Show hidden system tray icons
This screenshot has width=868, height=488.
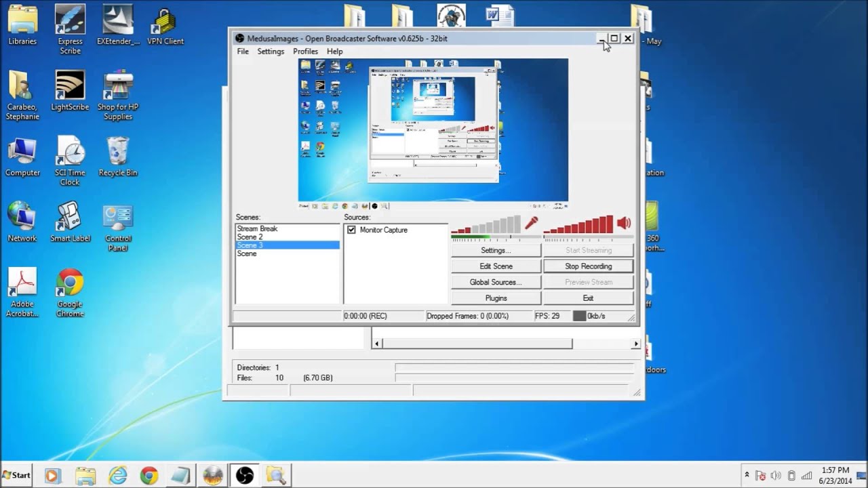click(x=747, y=475)
